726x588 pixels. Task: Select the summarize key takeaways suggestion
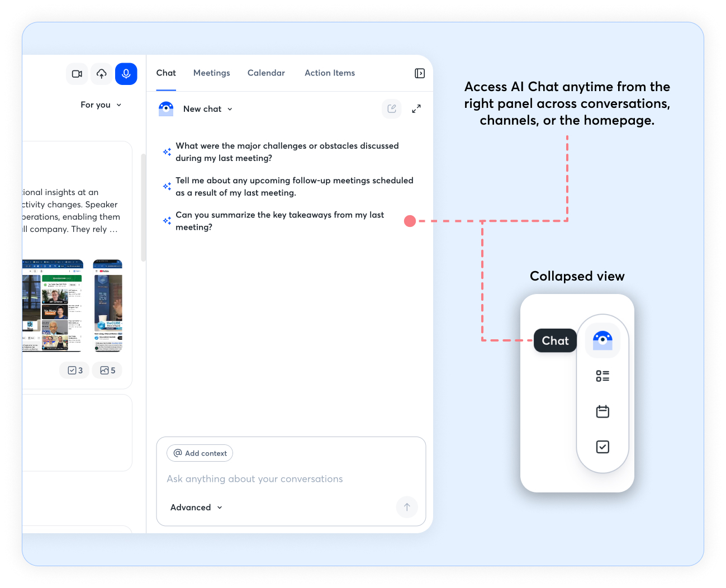(x=279, y=221)
